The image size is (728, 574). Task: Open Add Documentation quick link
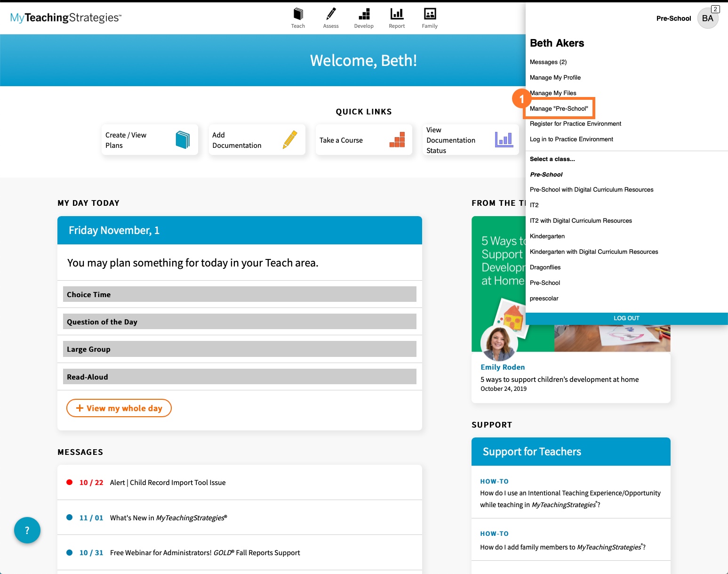coord(256,140)
